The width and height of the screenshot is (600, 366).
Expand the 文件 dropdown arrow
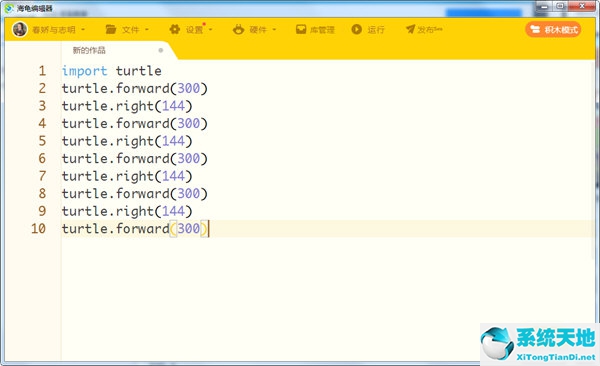click(x=147, y=29)
